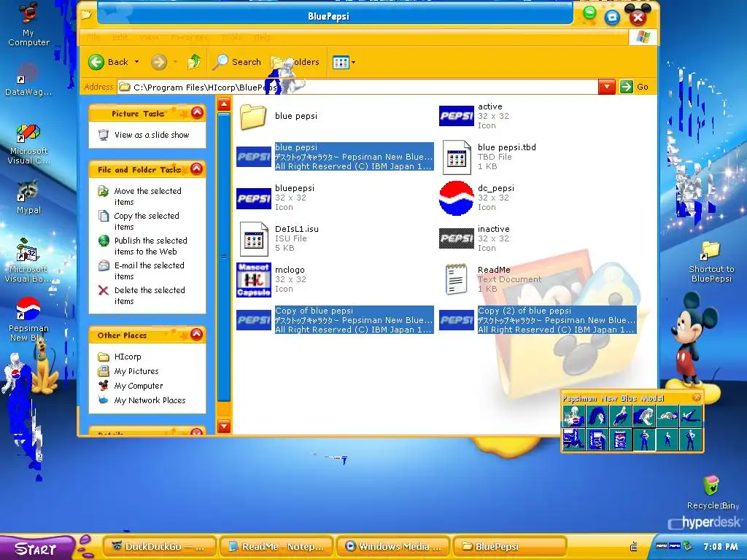Viewport: 747px width, 560px height.
Task: Click the task pane scroll up arrow
Action: [x=224, y=104]
